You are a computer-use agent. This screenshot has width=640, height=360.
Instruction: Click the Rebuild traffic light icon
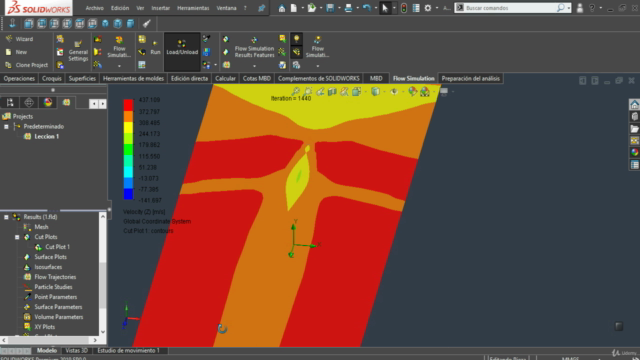pos(404,8)
